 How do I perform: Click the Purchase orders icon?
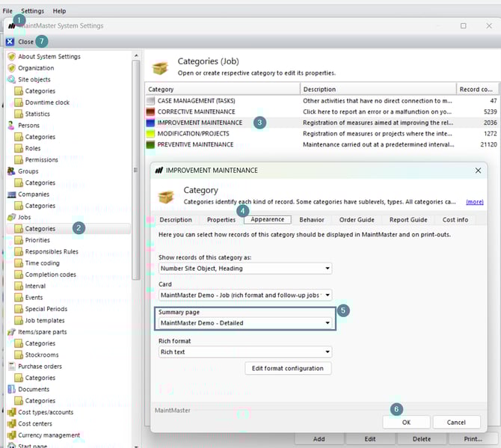pyautogui.click(x=11, y=366)
